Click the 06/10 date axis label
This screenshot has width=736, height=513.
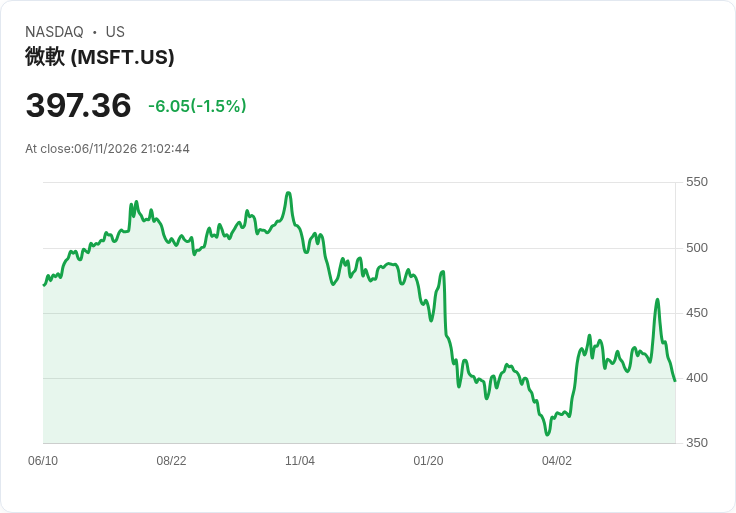click(43, 461)
